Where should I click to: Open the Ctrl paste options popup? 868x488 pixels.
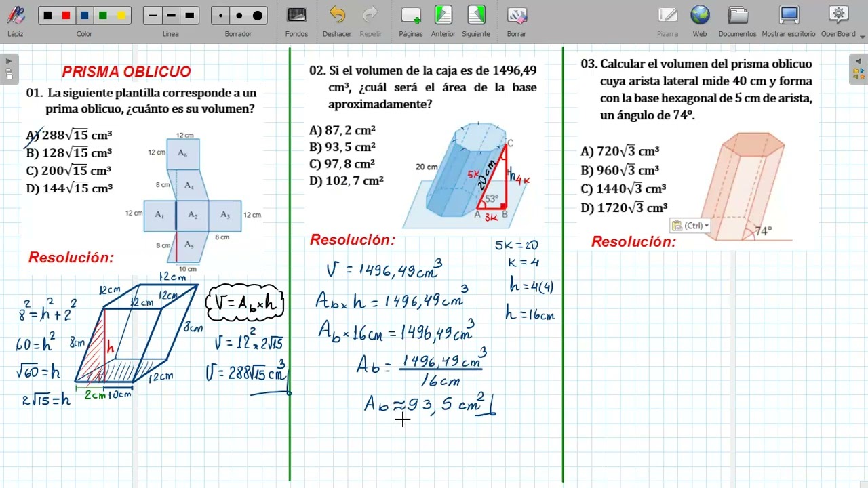click(690, 226)
